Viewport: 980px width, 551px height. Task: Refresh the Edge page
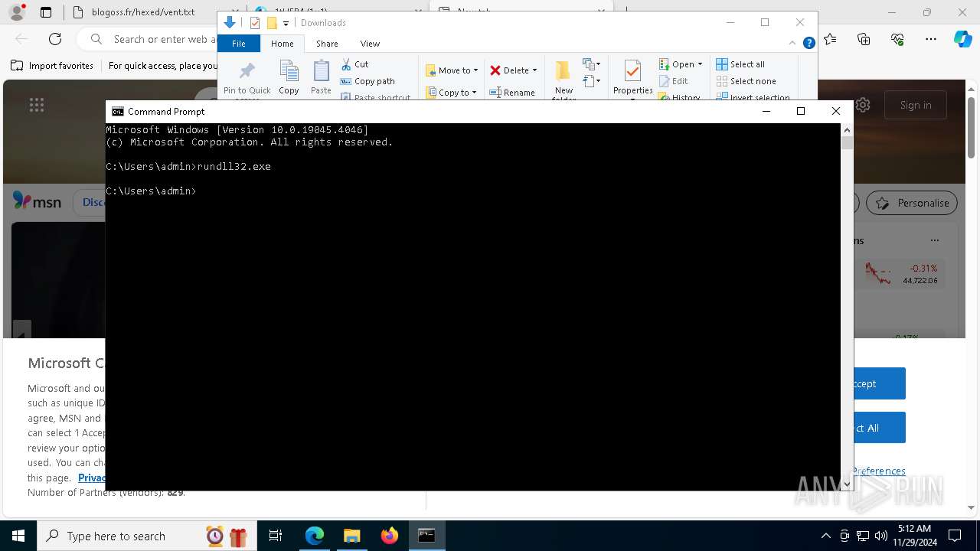tap(55, 39)
